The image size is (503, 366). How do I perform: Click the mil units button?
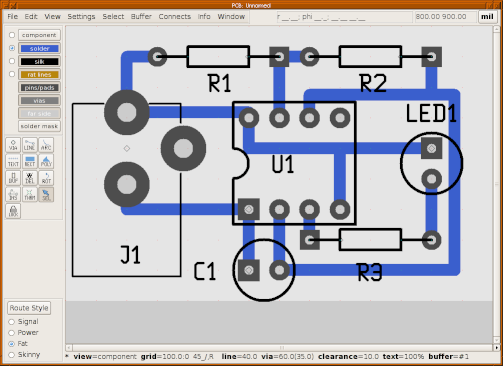(487, 17)
